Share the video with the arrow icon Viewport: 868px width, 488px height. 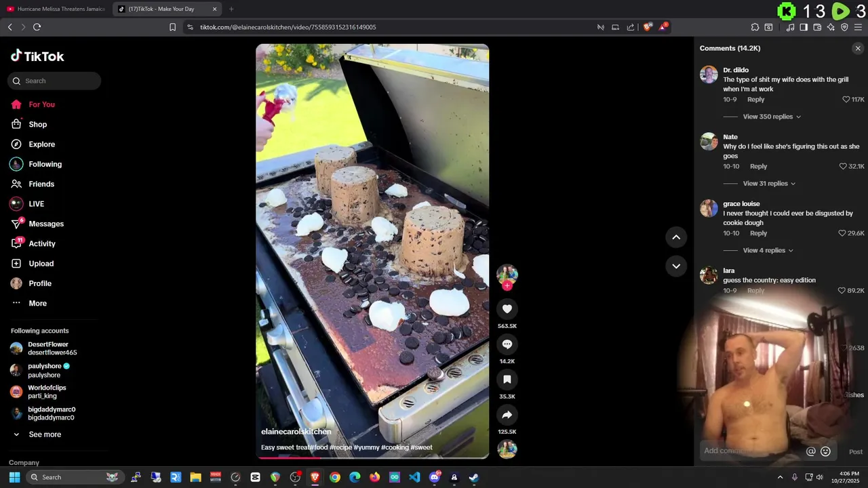[x=507, y=415]
